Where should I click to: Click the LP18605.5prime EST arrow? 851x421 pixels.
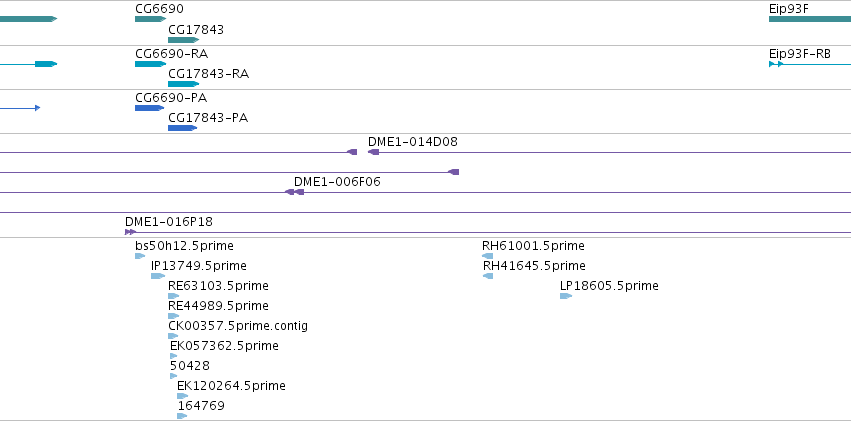[x=566, y=296]
